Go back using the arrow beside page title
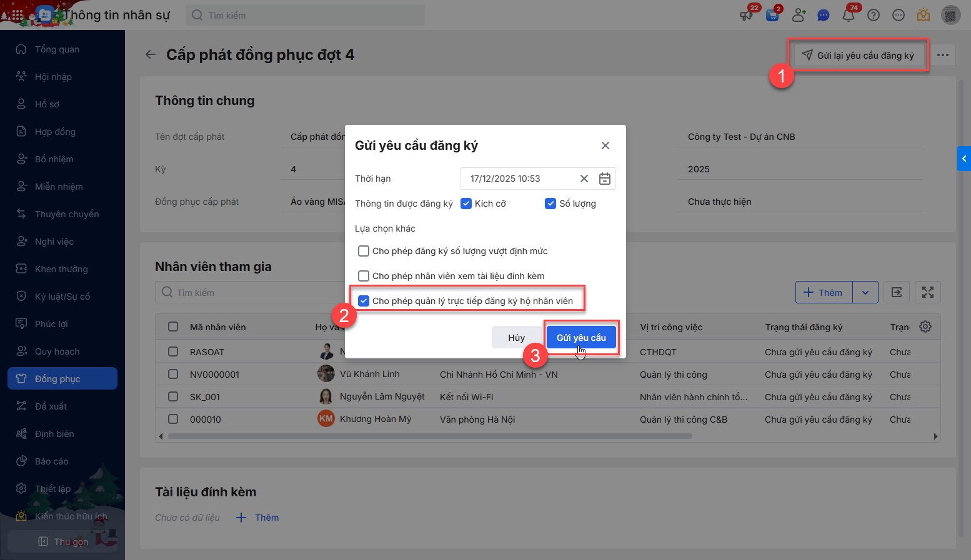Screen dimensions: 971x560 pos(151,55)
